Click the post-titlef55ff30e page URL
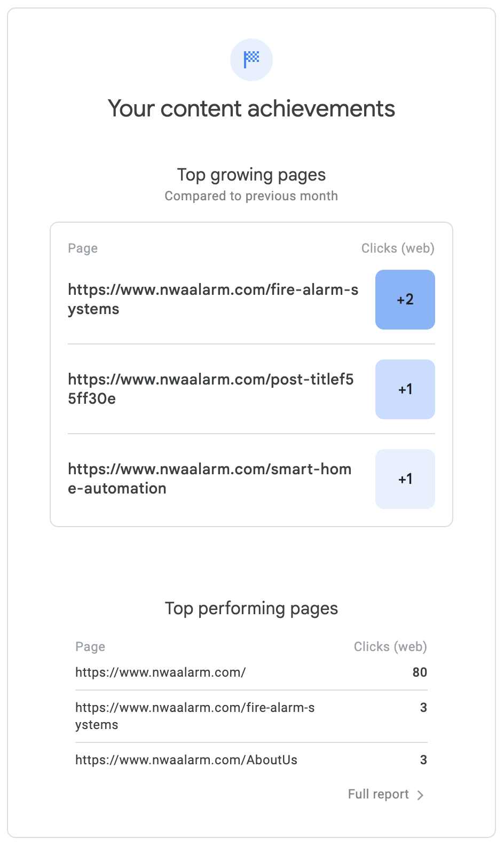Viewport: 504px width, 846px height. point(210,389)
